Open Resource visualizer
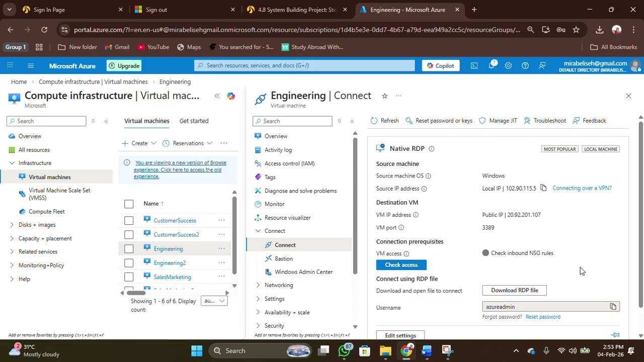 click(x=287, y=218)
